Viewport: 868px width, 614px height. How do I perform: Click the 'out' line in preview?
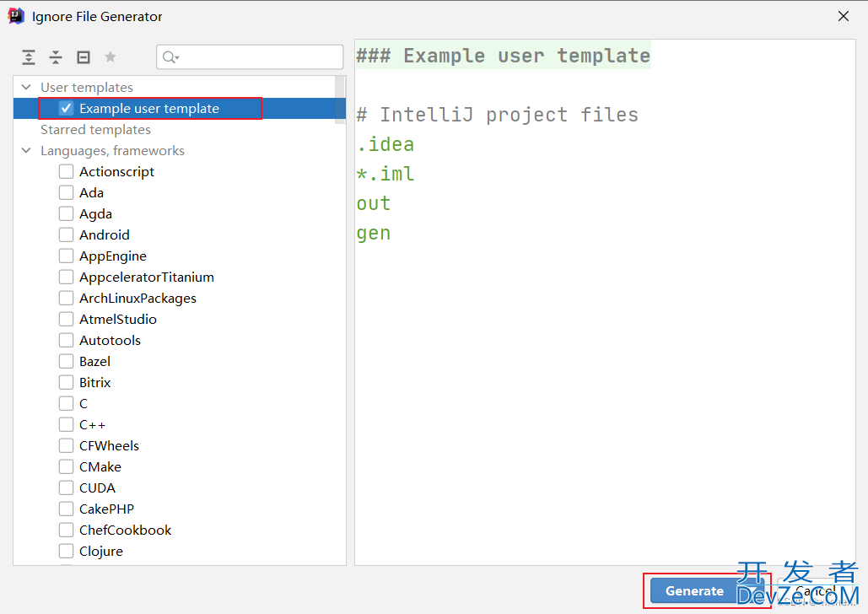pos(374,203)
